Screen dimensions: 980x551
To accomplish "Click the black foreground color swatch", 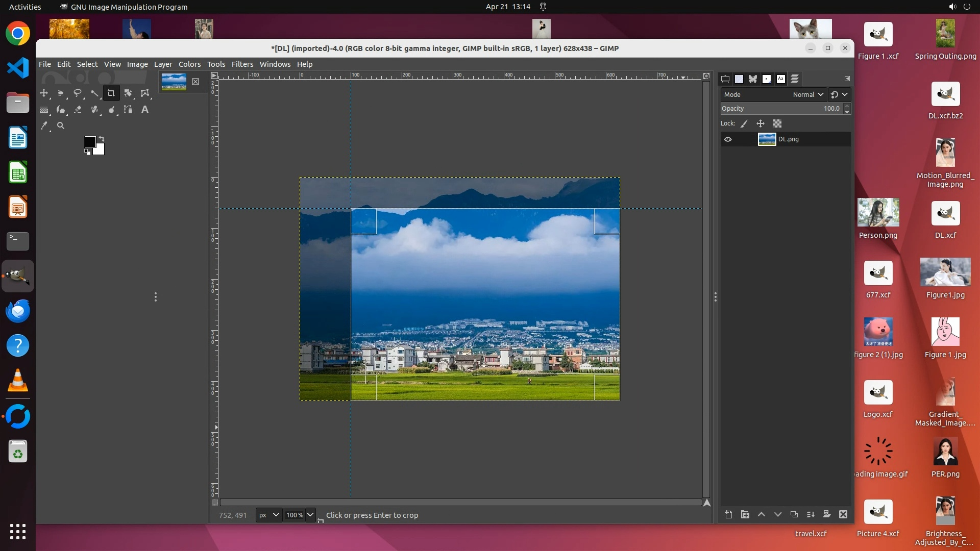I will [90, 141].
